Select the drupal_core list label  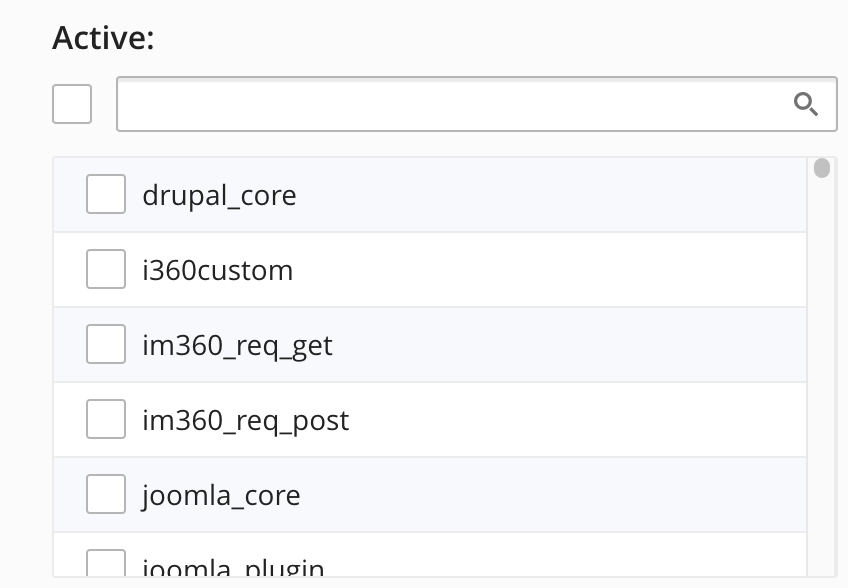(219, 195)
